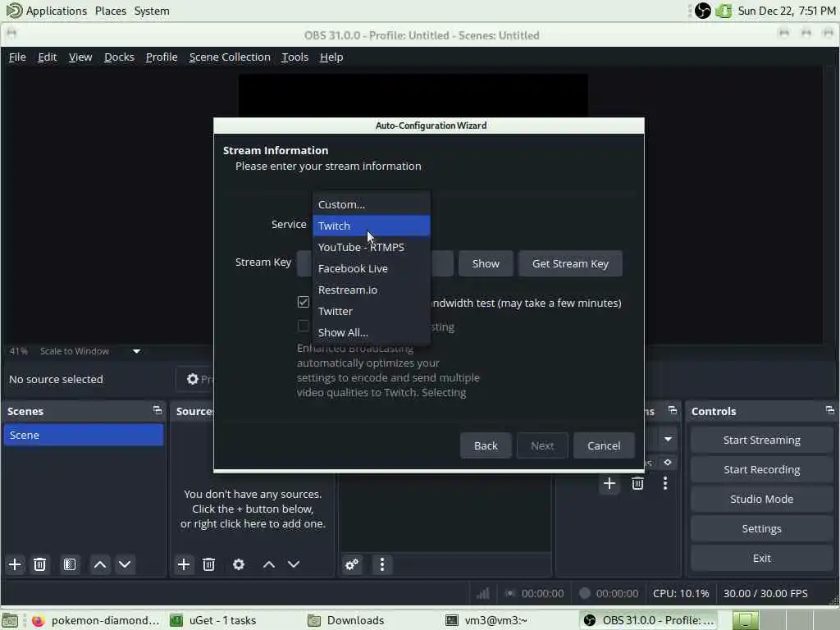This screenshot has width=840, height=630.
Task: Click the show desktop icon in taskbar
Action: (10, 620)
